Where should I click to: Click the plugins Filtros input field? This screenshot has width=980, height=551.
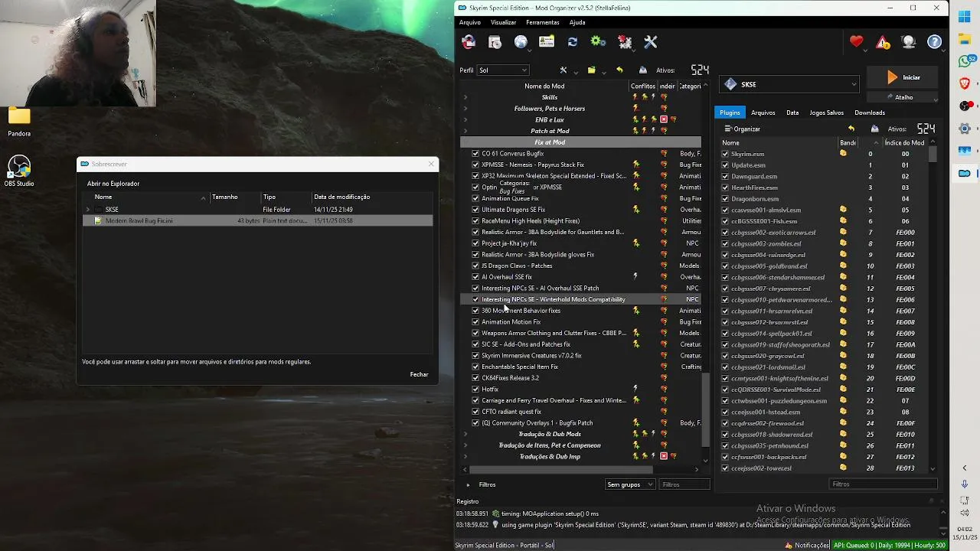coord(884,484)
